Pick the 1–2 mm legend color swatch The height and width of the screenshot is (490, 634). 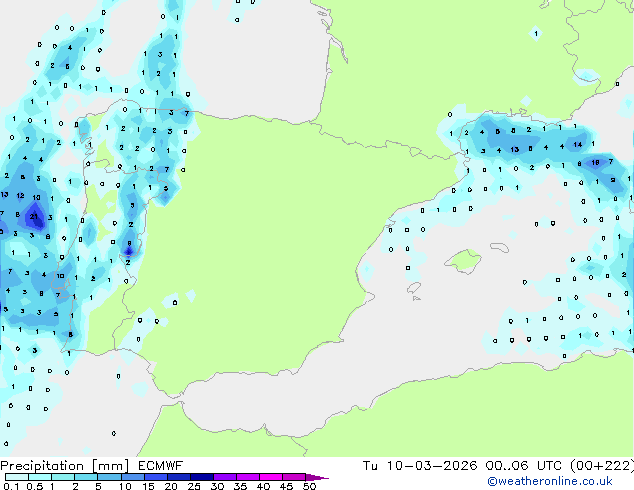[x=63, y=477]
